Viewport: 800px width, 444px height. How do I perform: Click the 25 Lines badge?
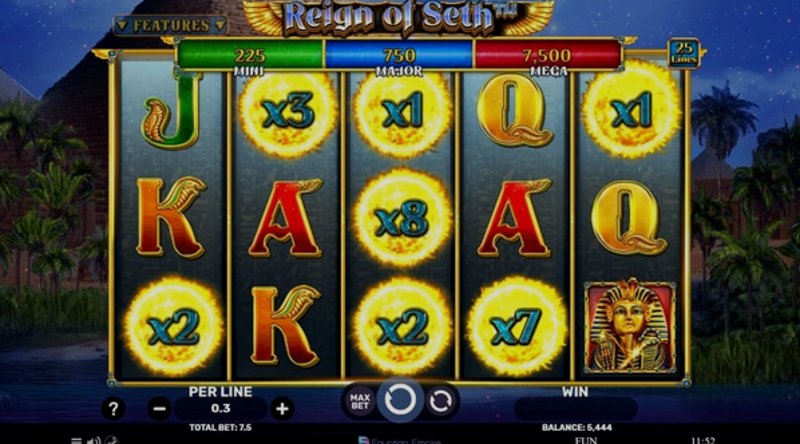click(x=684, y=53)
